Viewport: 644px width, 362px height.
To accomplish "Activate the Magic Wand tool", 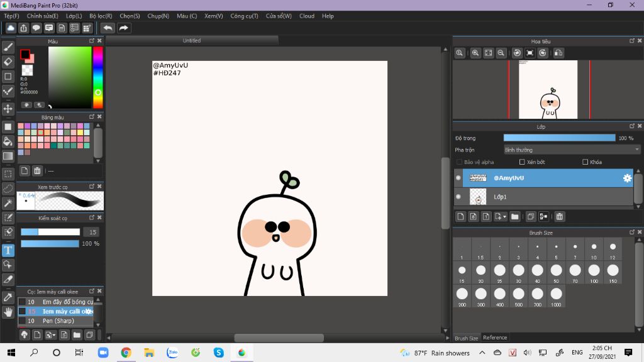I will pyautogui.click(x=8, y=202).
